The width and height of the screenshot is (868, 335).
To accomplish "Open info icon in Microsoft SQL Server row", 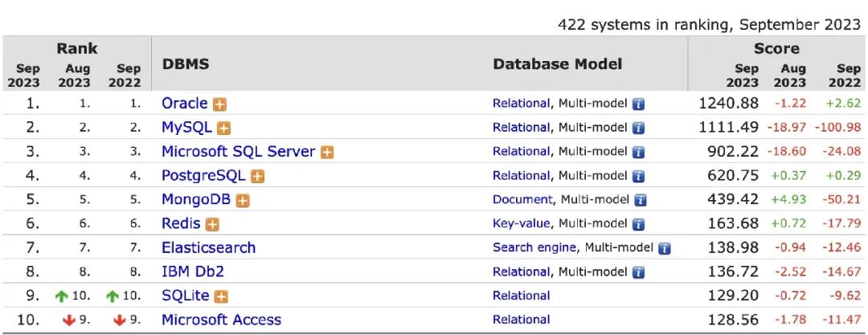I will coord(638,153).
